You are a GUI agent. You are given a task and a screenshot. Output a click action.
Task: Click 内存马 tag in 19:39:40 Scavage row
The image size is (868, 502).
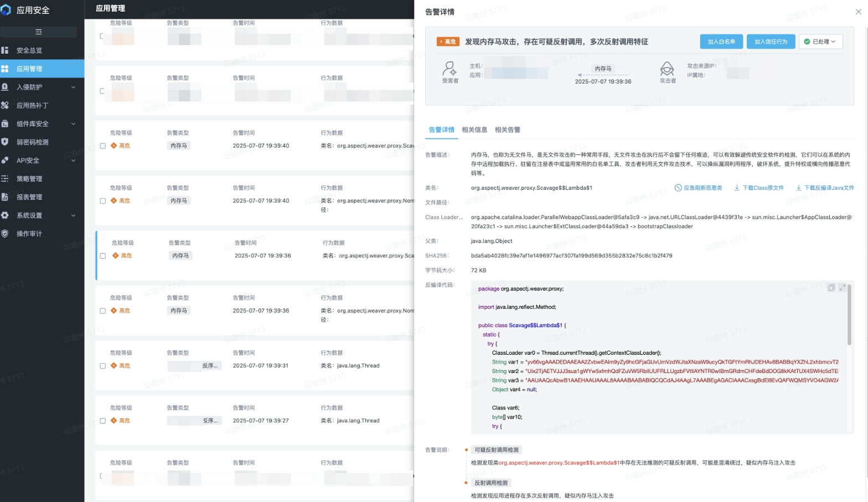coord(179,146)
